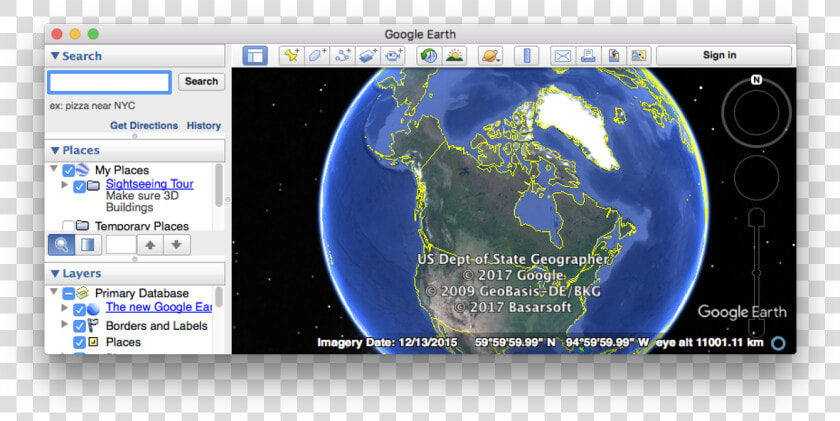Screen dimensions: 840x421
Task: Click the Sign in button
Action: (x=724, y=55)
